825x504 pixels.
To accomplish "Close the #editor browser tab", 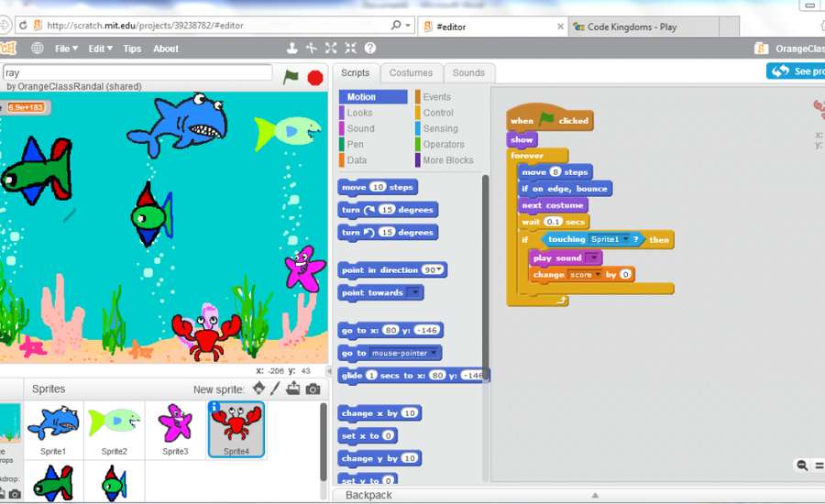I will (x=560, y=27).
